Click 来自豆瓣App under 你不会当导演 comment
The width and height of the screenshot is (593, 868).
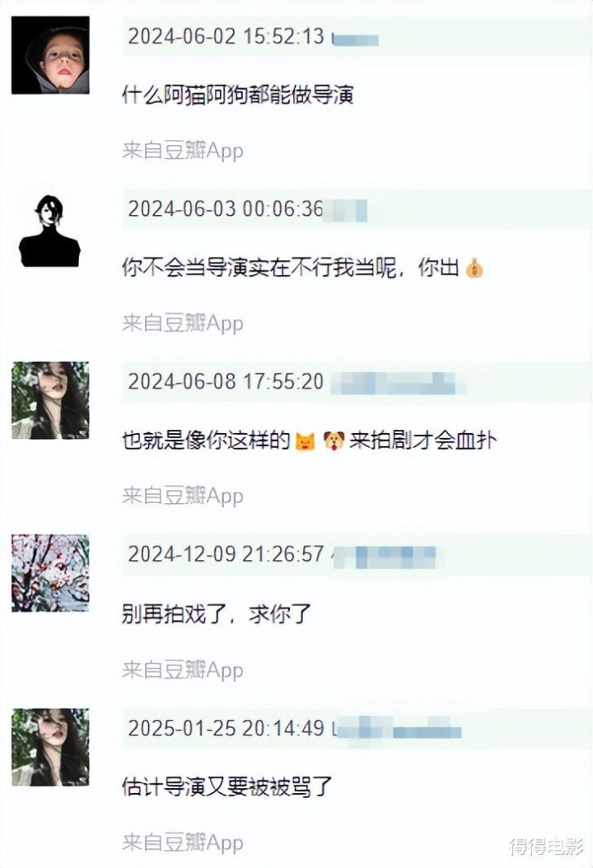click(x=183, y=324)
